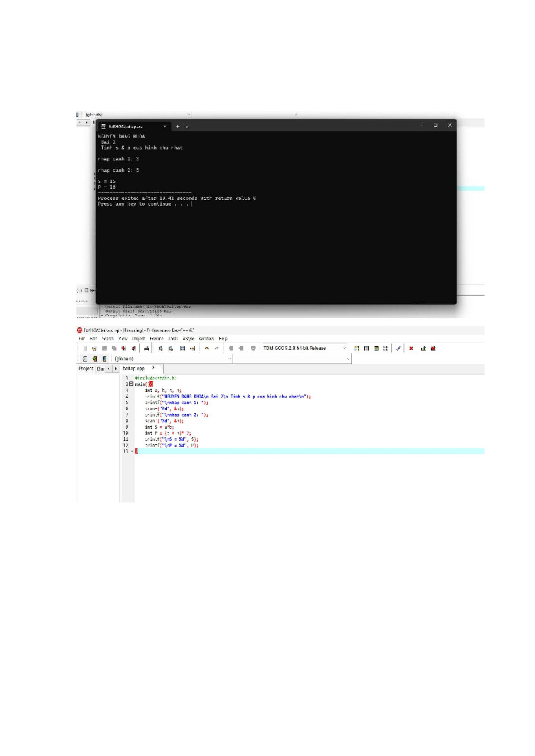
Task: Click the Print icon in the toolbar
Action: [x=146, y=348]
